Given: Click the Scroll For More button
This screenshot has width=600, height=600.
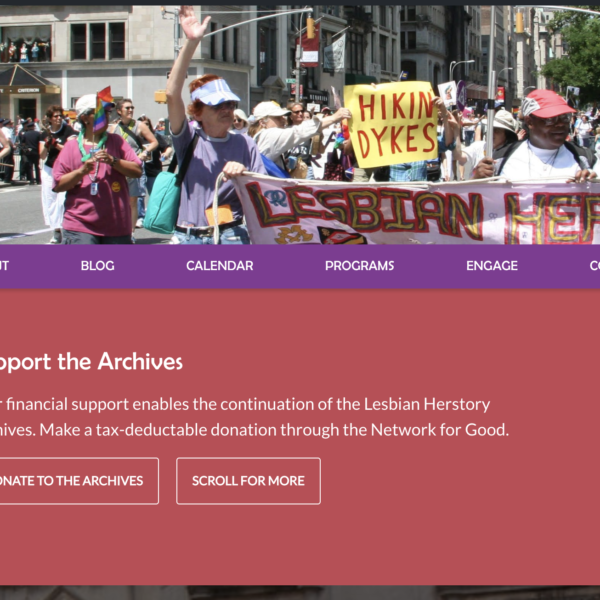Looking at the screenshot, I should (x=248, y=481).
